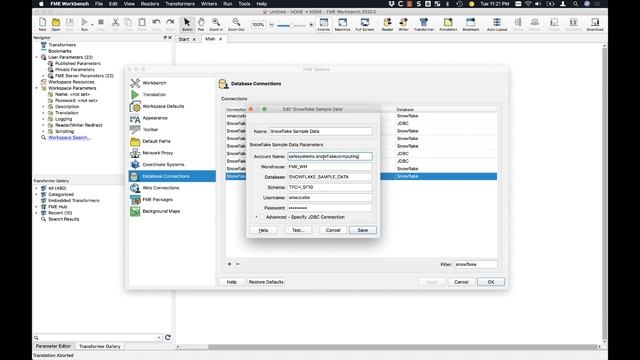Select Network Proxy options category
Screen dimensions: 640x360
coord(172,153)
